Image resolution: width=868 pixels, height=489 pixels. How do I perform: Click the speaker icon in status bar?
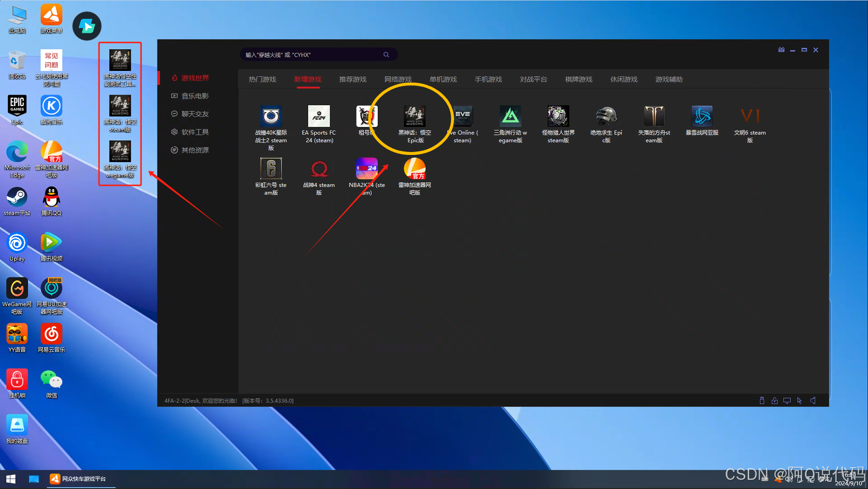coord(813,401)
